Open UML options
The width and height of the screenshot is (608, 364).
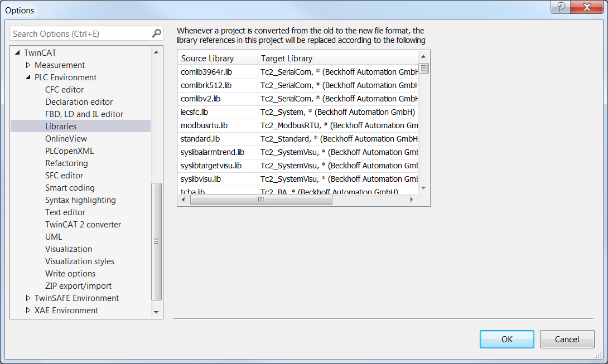(54, 237)
